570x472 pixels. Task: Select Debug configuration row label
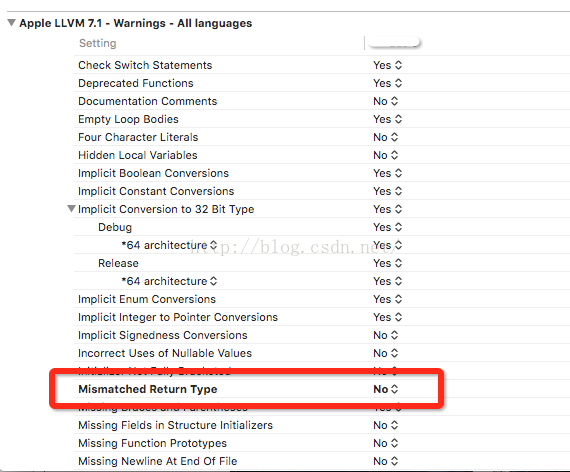click(115, 227)
